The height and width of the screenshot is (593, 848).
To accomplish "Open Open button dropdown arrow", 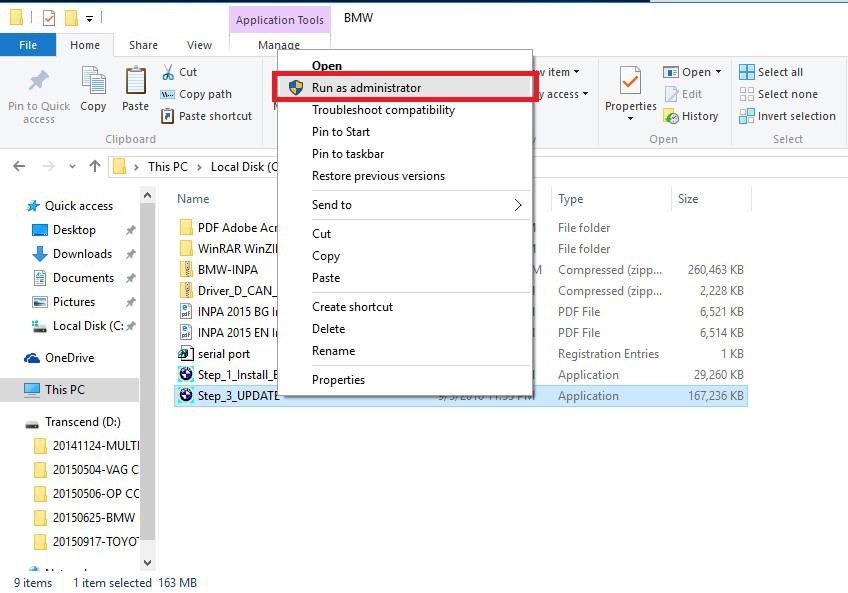I will (718, 72).
